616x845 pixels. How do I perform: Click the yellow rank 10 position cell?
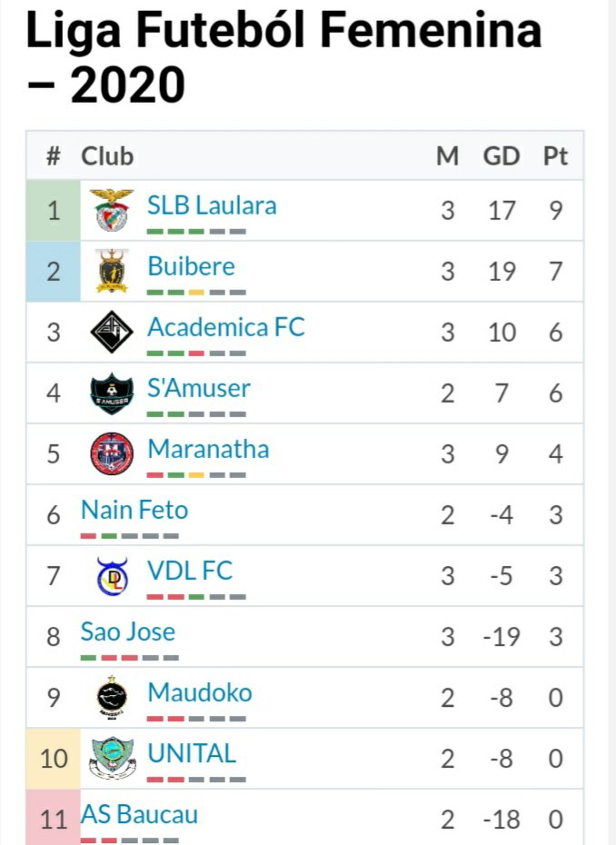54,759
